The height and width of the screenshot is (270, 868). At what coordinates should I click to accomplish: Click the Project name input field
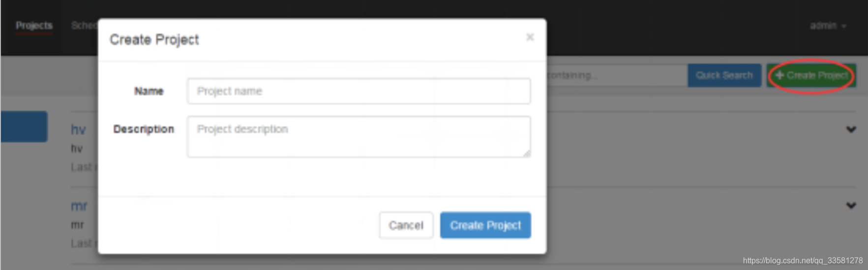[x=359, y=91]
